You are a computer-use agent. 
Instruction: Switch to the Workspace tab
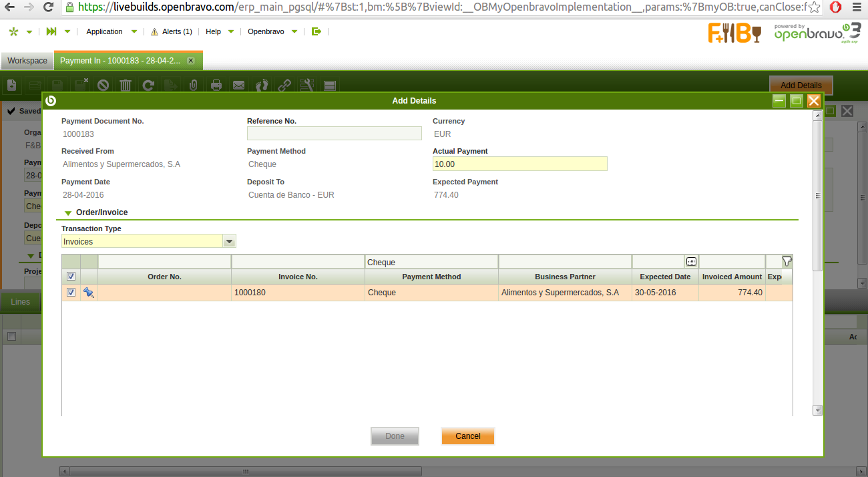[x=27, y=61]
